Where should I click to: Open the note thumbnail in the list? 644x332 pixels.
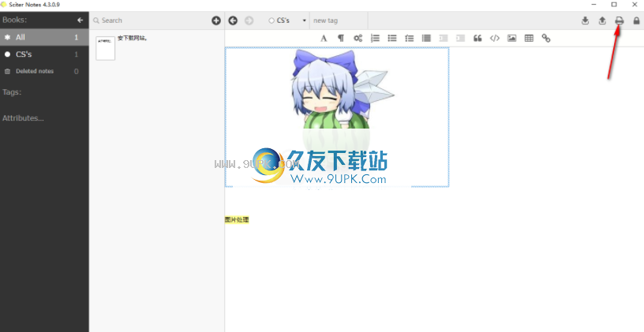click(106, 48)
